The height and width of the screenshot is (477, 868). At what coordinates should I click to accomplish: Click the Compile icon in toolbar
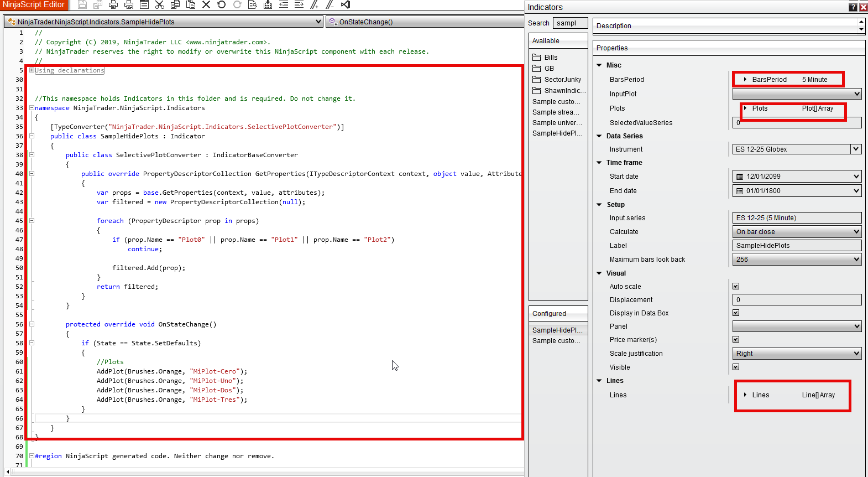268,5
